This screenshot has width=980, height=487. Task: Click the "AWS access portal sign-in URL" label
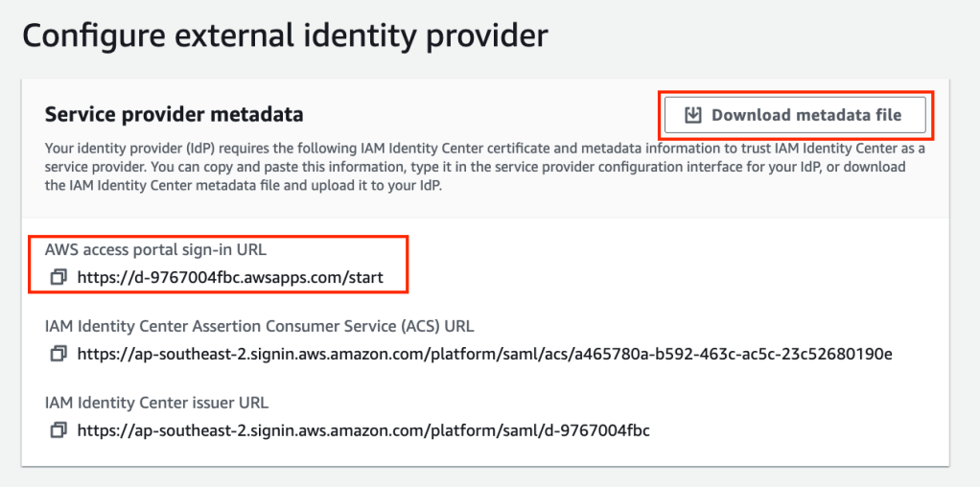[x=155, y=249]
